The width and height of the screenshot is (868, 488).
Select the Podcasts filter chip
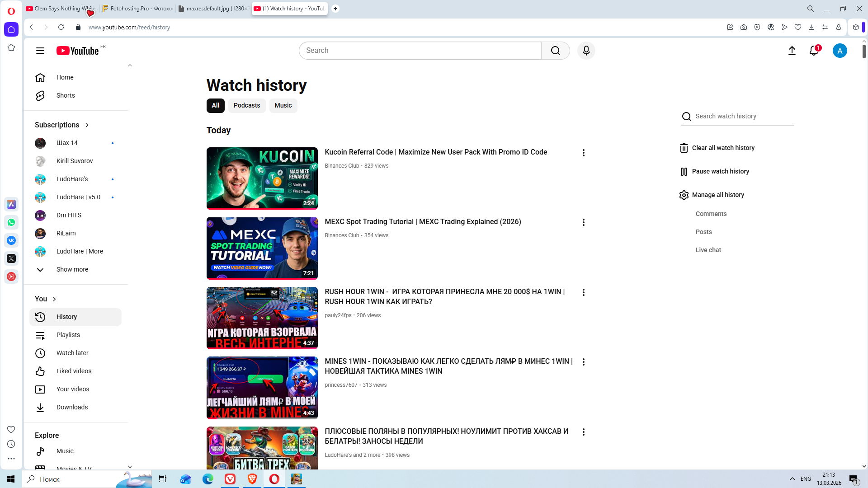246,105
